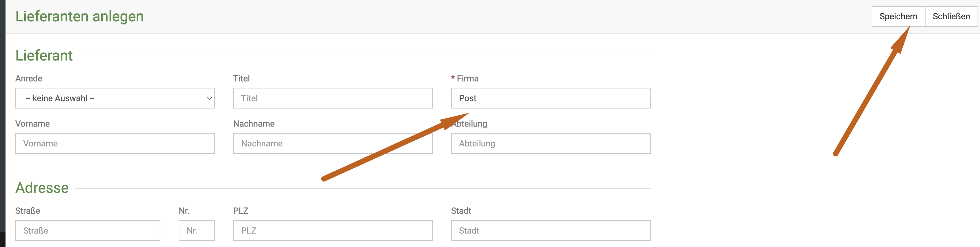Click the "Vorname" label text
The image size is (980, 247).
click(x=33, y=123)
